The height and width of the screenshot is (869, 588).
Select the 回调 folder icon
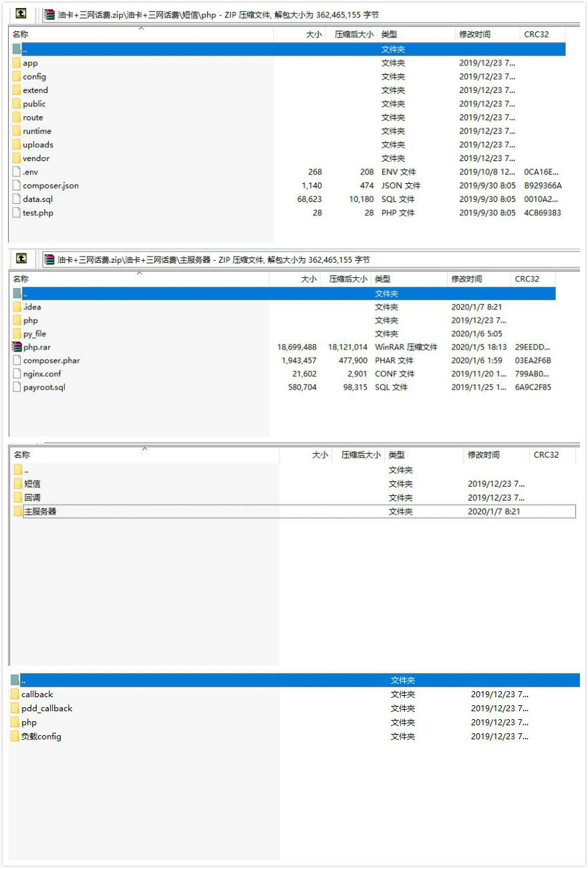pos(18,497)
